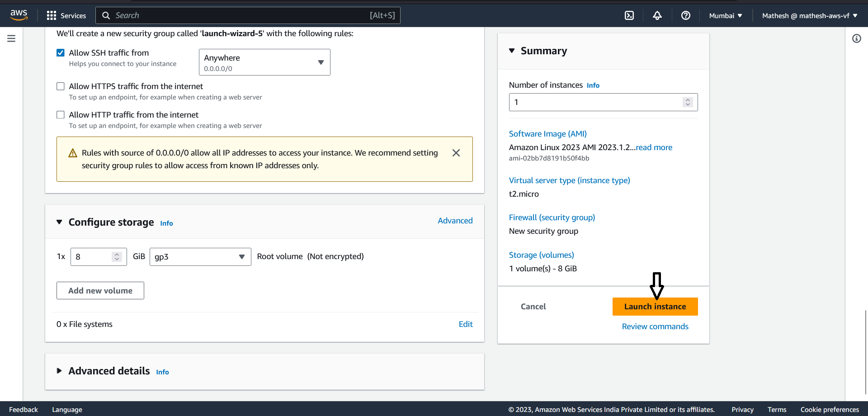Image resolution: width=868 pixels, height=416 pixels.
Task: Open the Mathesh account menu
Action: point(810,15)
